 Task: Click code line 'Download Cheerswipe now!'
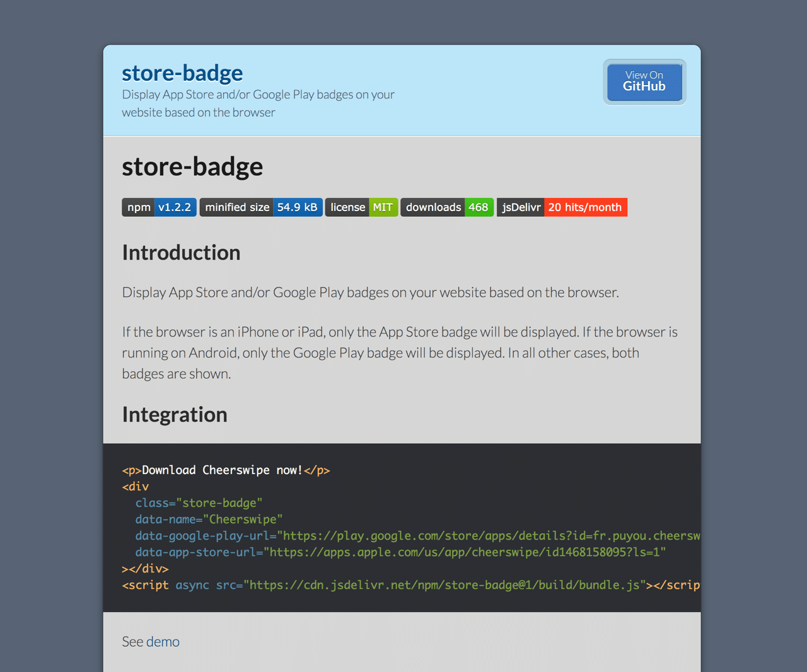click(x=226, y=470)
